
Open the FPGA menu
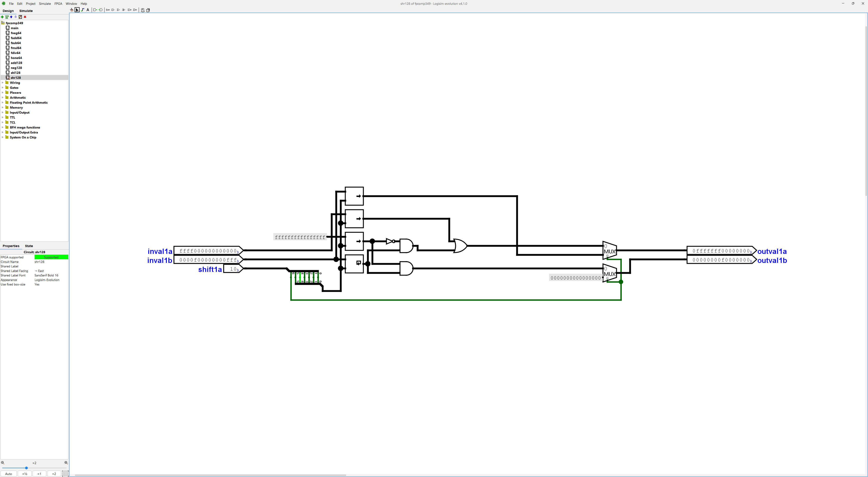pos(58,4)
